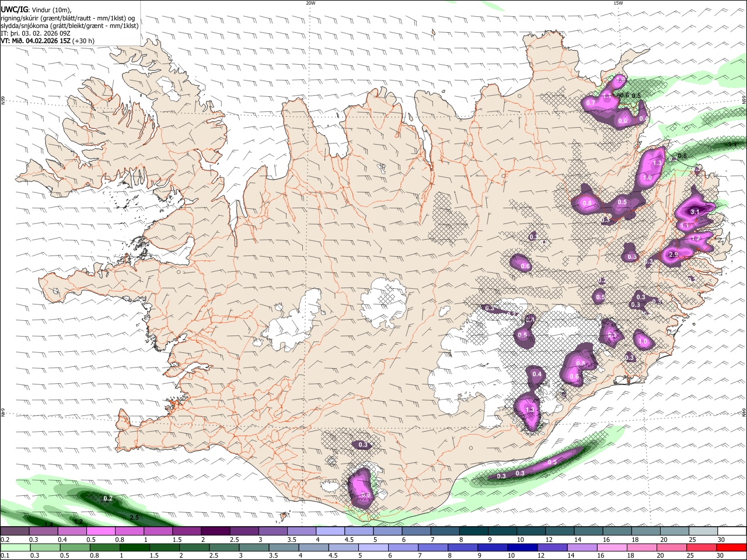Click the rain legend swatch labeled 25
This screenshot has height=560, width=747.
click(x=701, y=548)
